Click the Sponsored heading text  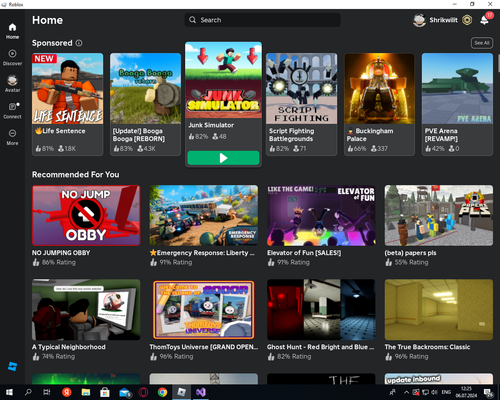click(x=52, y=43)
